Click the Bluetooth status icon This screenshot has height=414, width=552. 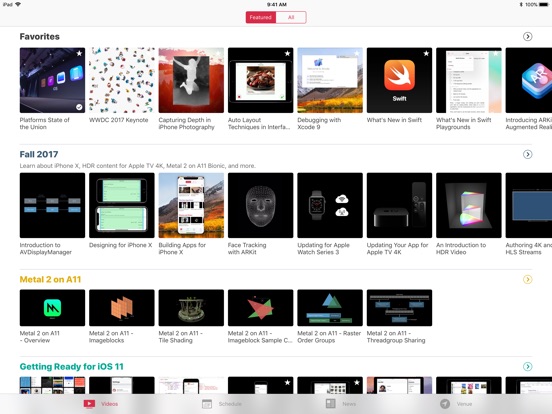tap(521, 4)
